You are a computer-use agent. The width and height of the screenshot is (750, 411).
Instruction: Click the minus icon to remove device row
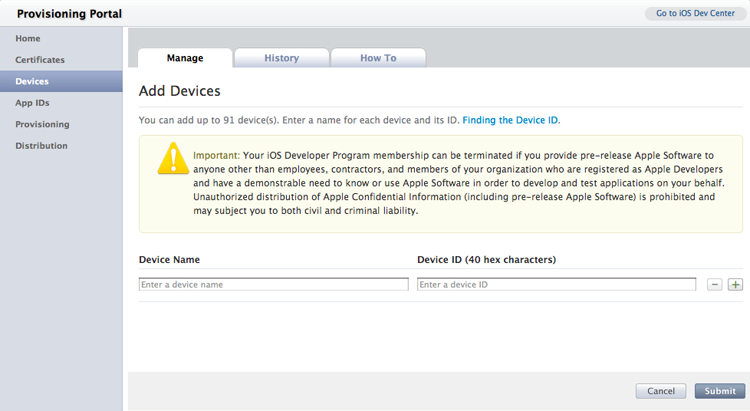714,285
